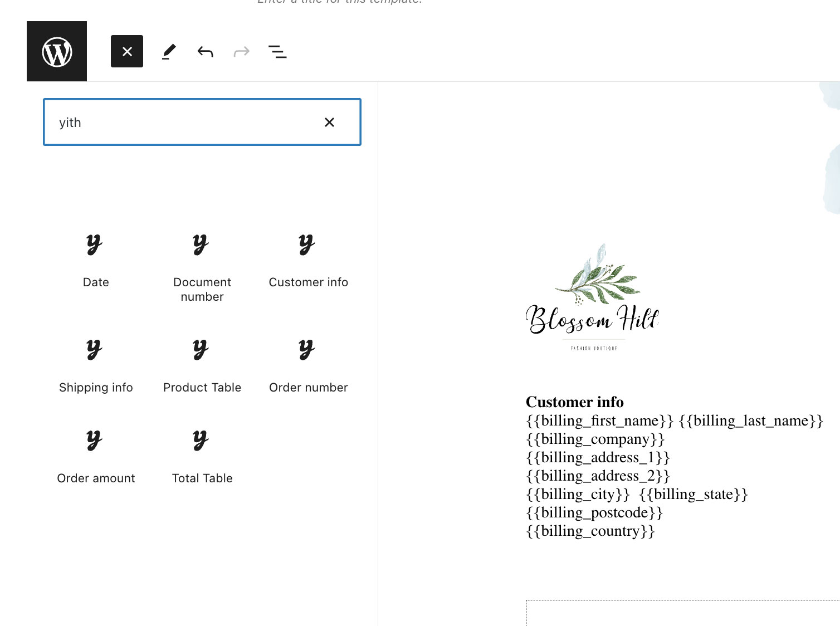Select the Customer info heading

574,402
